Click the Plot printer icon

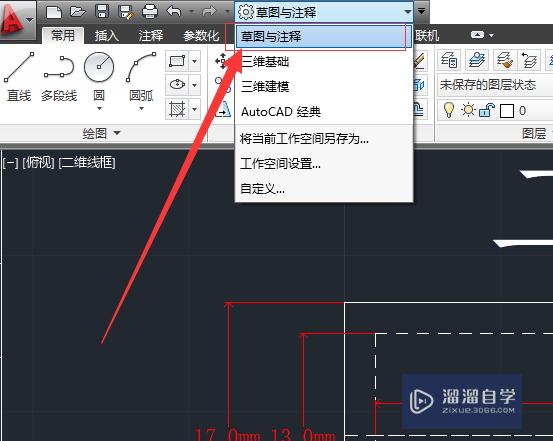coord(150,12)
